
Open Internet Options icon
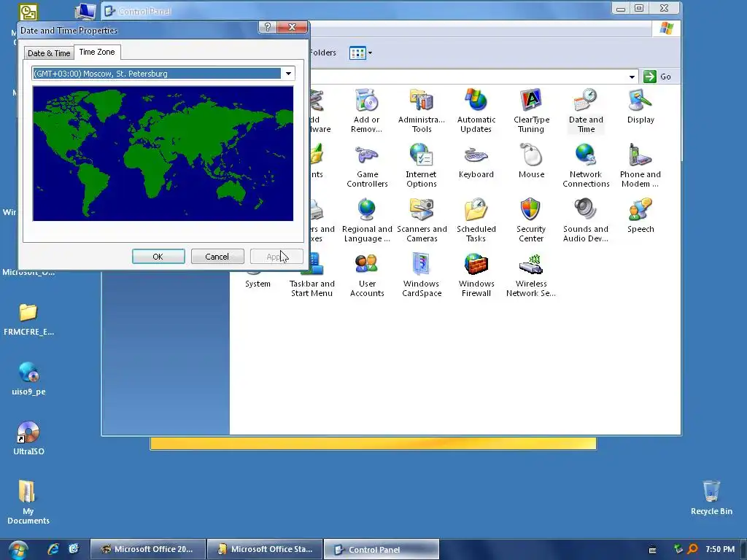point(421,166)
